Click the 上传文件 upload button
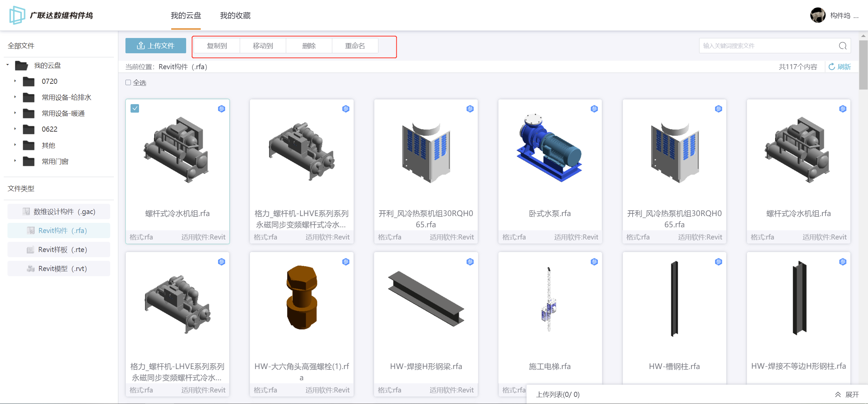 click(156, 45)
